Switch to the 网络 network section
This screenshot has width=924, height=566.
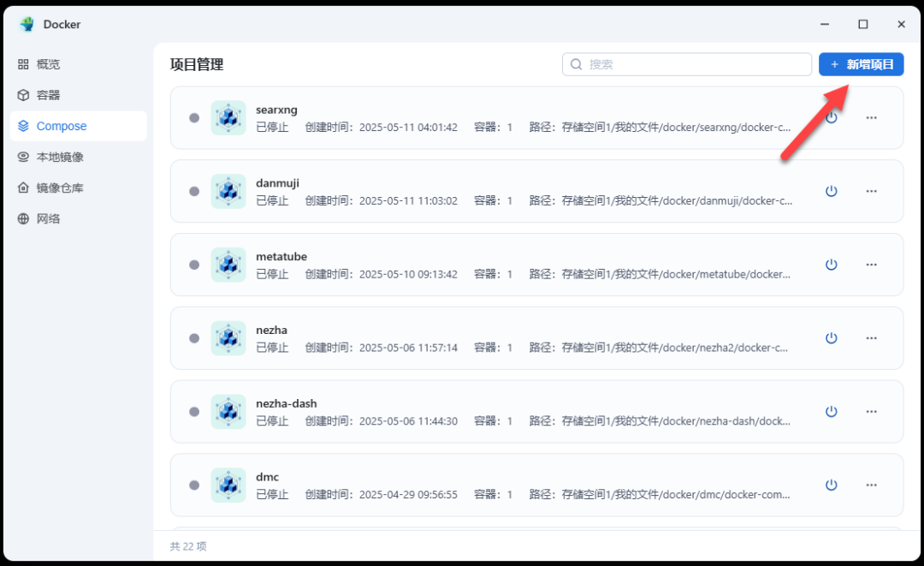tap(79, 218)
